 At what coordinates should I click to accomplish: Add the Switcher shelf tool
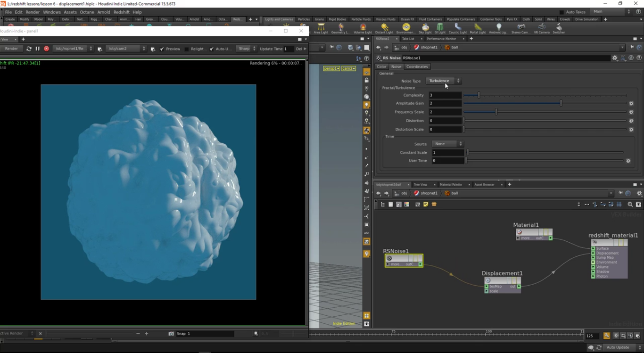tap(559, 28)
